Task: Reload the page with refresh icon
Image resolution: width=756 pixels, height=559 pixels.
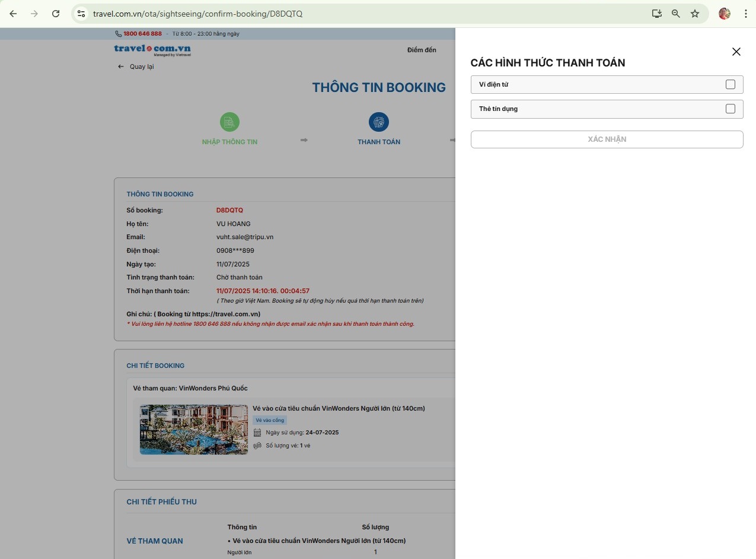Action: [x=56, y=14]
